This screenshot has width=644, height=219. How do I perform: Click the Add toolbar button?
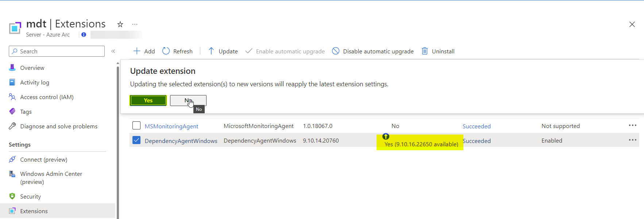(x=144, y=51)
